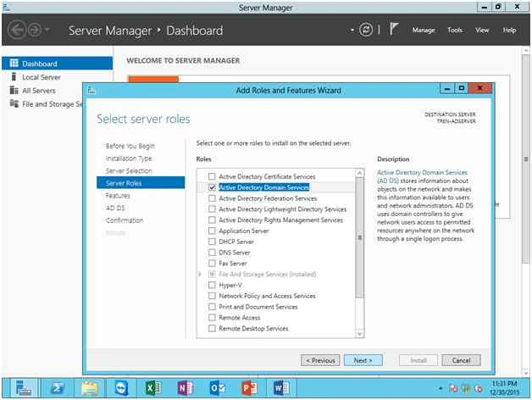Launch PowerPoint from the taskbar
Viewport: 532px width, 400px height.
[x=249, y=388]
